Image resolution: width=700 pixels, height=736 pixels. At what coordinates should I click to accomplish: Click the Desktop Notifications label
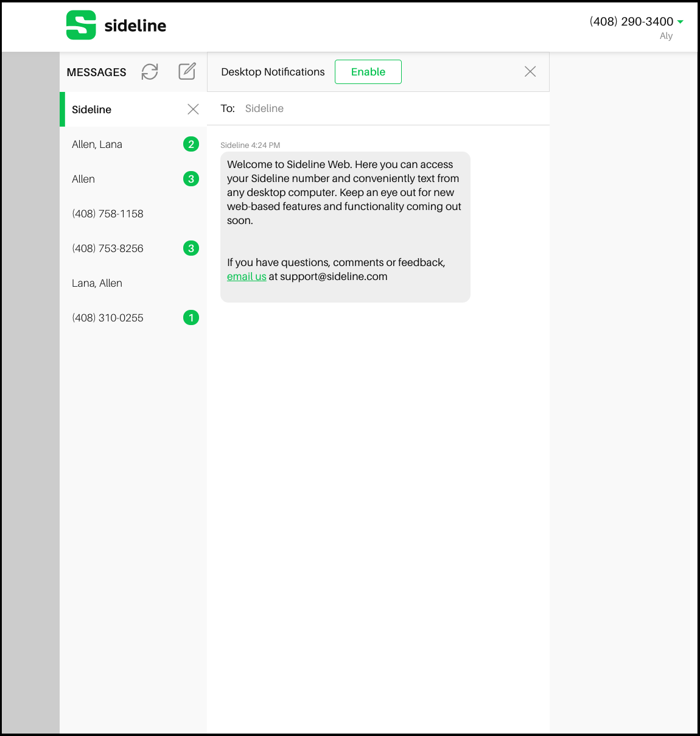[273, 72]
